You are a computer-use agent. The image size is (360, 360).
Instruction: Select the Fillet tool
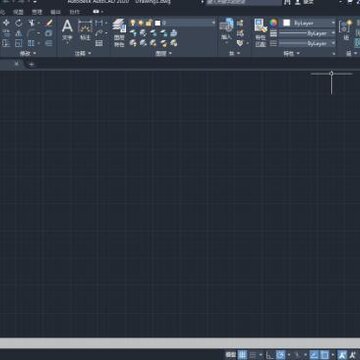tap(32, 33)
